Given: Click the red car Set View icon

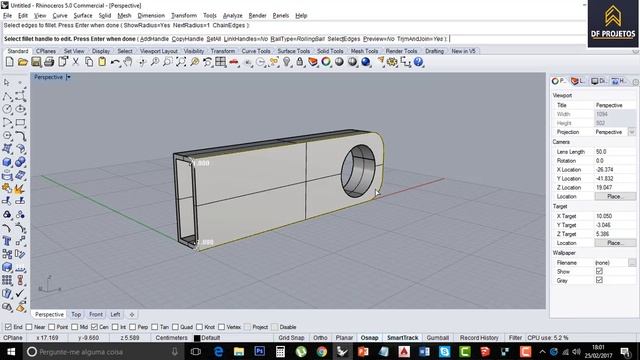Looking at the screenshot, I should coord(233,62).
